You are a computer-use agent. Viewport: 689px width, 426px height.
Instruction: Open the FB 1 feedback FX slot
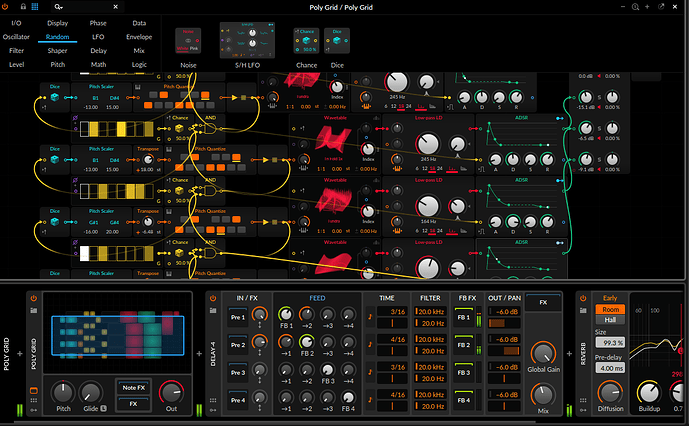point(464,317)
